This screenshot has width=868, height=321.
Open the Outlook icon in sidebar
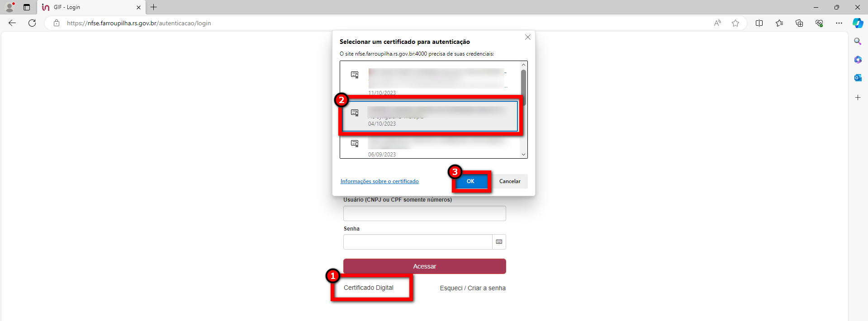click(858, 78)
